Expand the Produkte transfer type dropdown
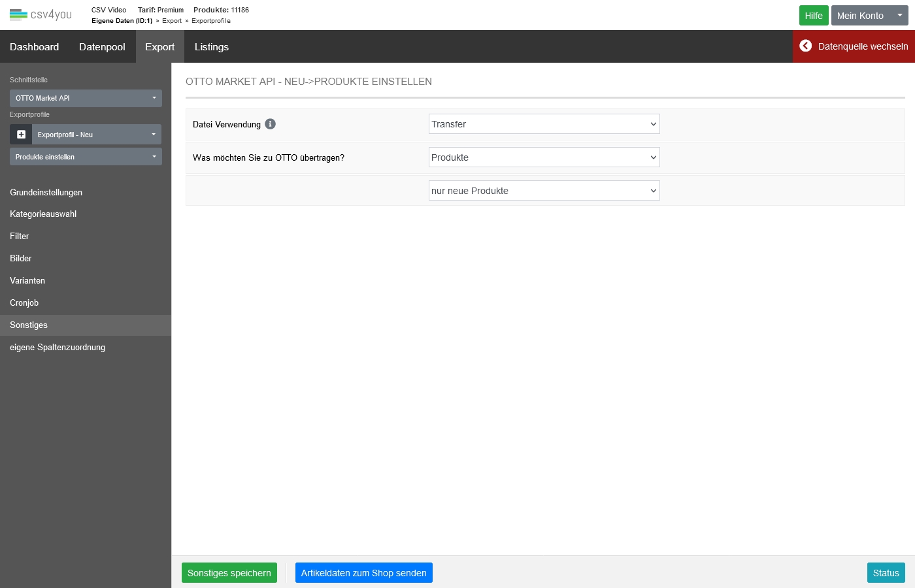 click(x=544, y=157)
